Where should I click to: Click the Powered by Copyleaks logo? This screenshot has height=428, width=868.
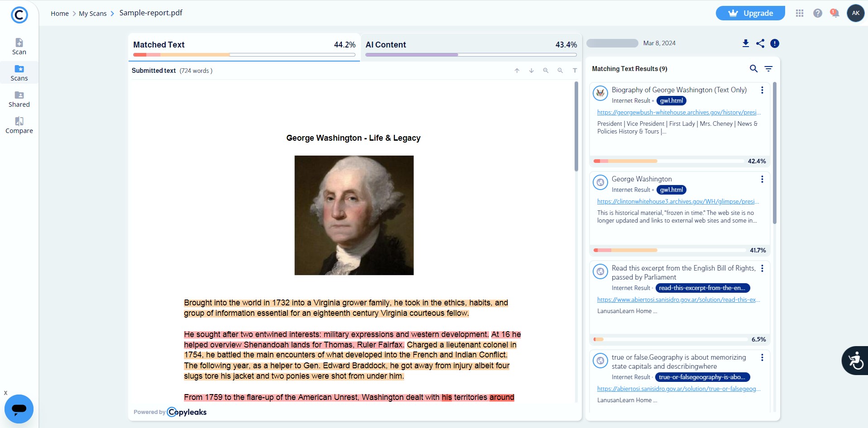(170, 412)
